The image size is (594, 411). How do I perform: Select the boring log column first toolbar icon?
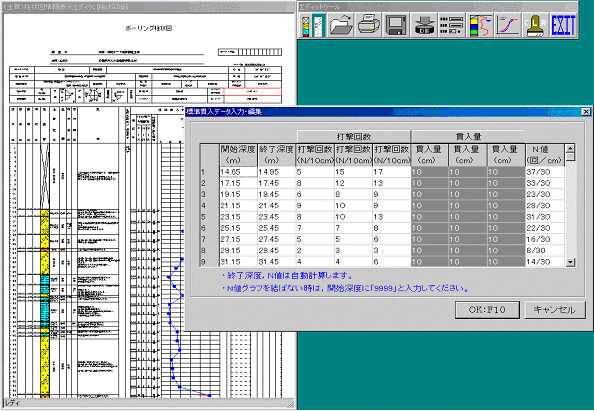(x=313, y=25)
